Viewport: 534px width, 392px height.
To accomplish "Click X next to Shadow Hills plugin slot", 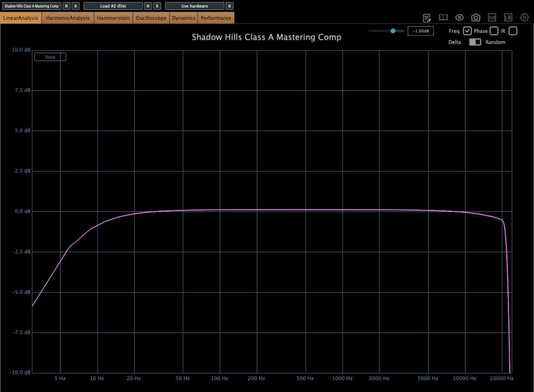I will [x=76, y=6].
